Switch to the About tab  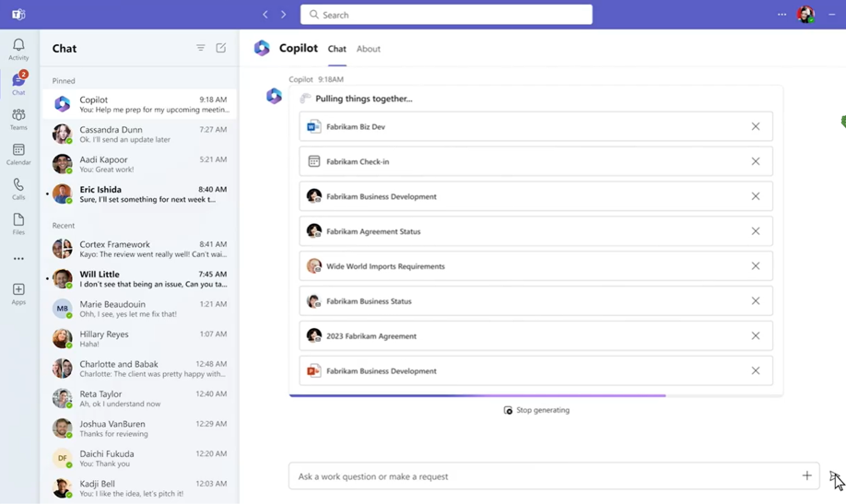click(369, 49)
